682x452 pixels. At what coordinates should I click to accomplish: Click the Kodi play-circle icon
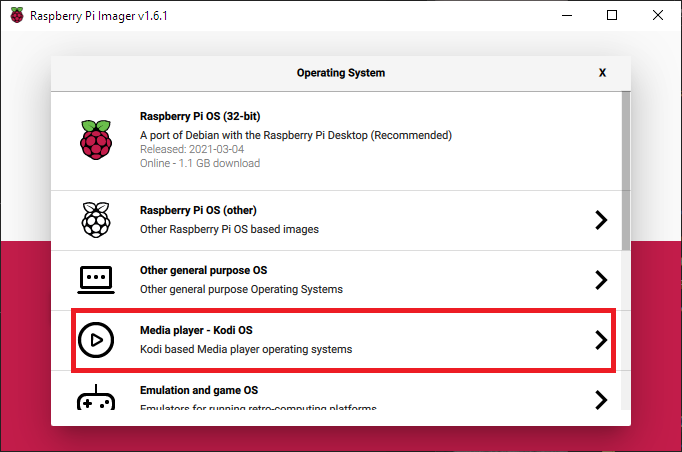click(96, 340)
